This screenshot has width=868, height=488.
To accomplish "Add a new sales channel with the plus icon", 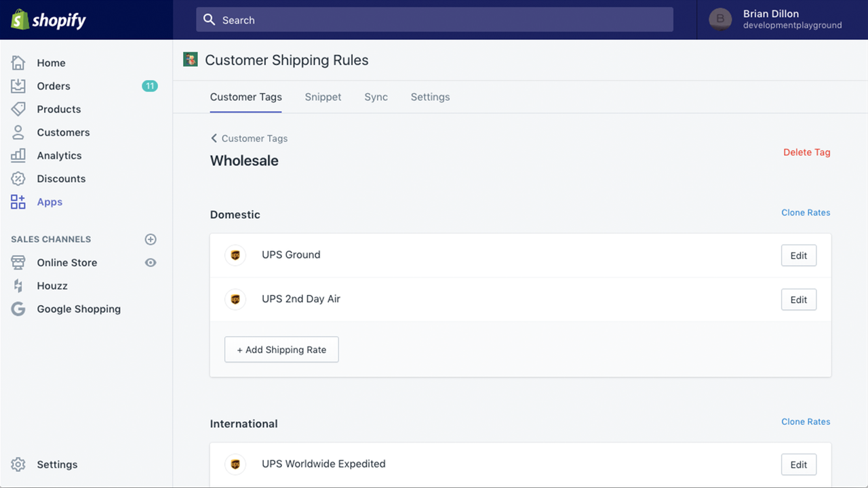I will [151, 239].
